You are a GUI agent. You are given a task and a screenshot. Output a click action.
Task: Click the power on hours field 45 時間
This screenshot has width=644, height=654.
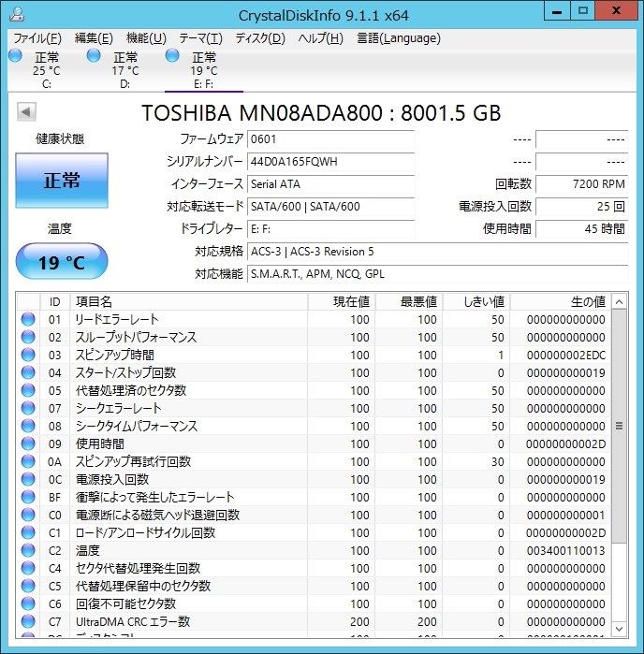[x=582, y=229]
